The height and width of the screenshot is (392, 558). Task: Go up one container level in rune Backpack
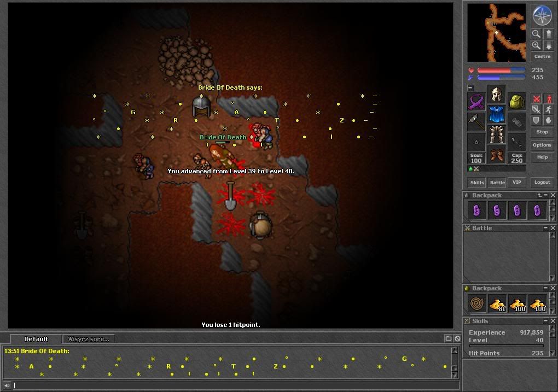point(539,195)
